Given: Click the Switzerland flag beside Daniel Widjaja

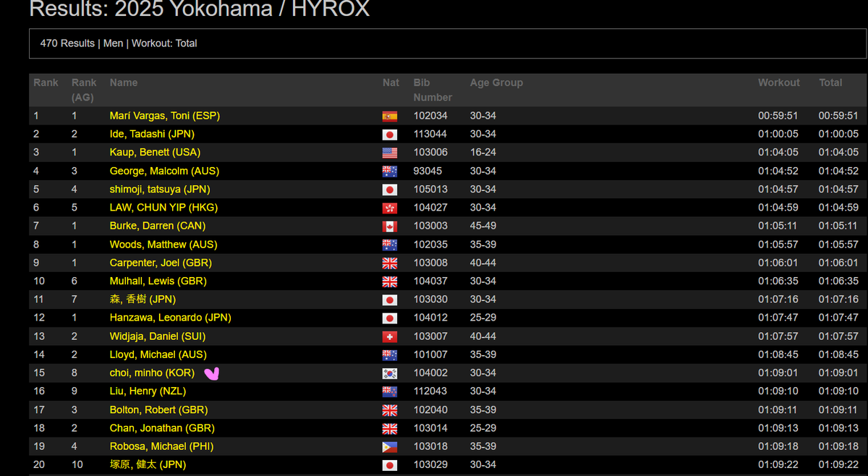Looking at the screenshot, I should (390, 336).
